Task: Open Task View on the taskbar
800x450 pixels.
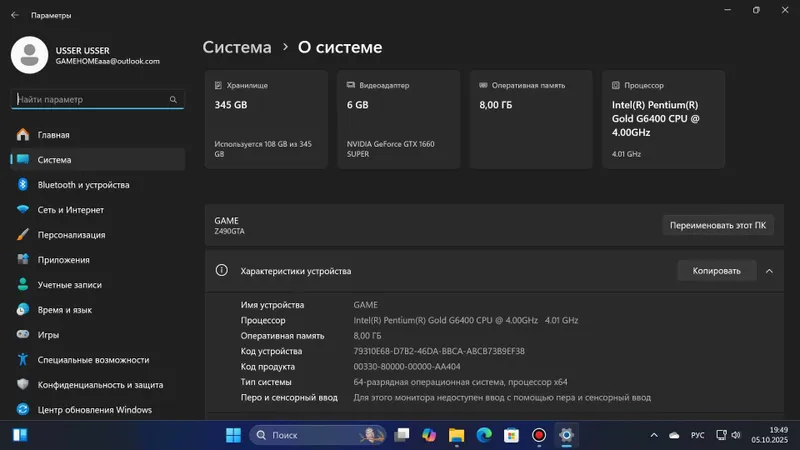Action: [402, 435]
